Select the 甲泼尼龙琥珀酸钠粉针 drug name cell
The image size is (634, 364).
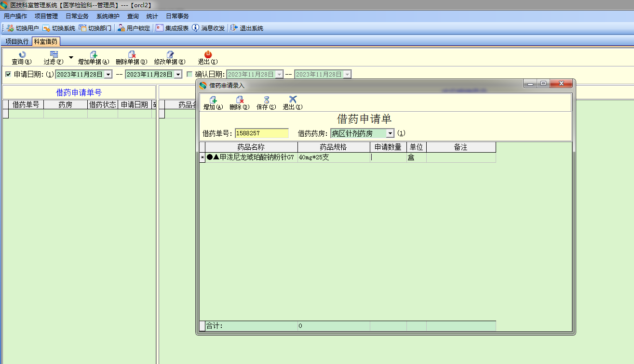pyautogui.click(x=251, y=157)
